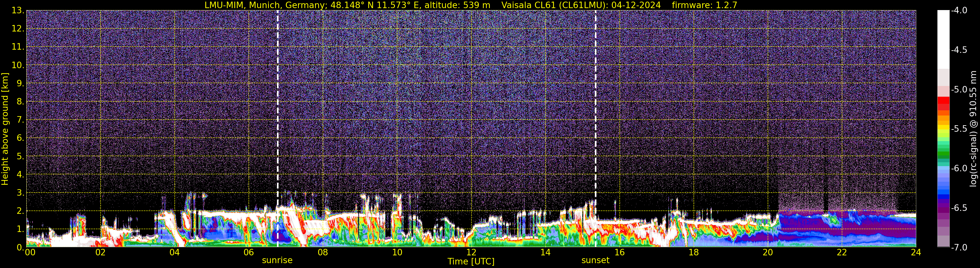Image resolution: width=980 pixels, height=268 pixels.
Task: Select the 'Height above ground [km]' axis title
Action: [x=5, y=129]
